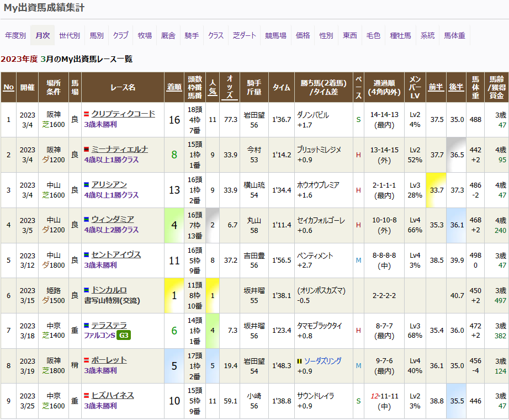Image resolution: width=509 pixels, height=420 pixels.
Task: Click time value 1'11.4
Action: (x=282, y=225)
